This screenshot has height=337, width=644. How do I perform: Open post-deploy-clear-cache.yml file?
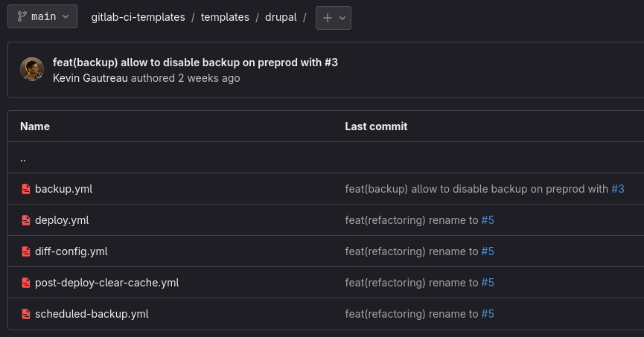point(106,283)
